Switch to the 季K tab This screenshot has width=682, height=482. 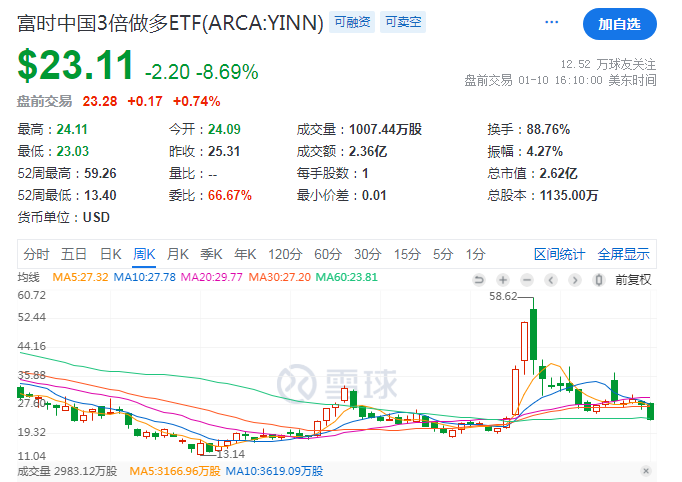(211, 254)
